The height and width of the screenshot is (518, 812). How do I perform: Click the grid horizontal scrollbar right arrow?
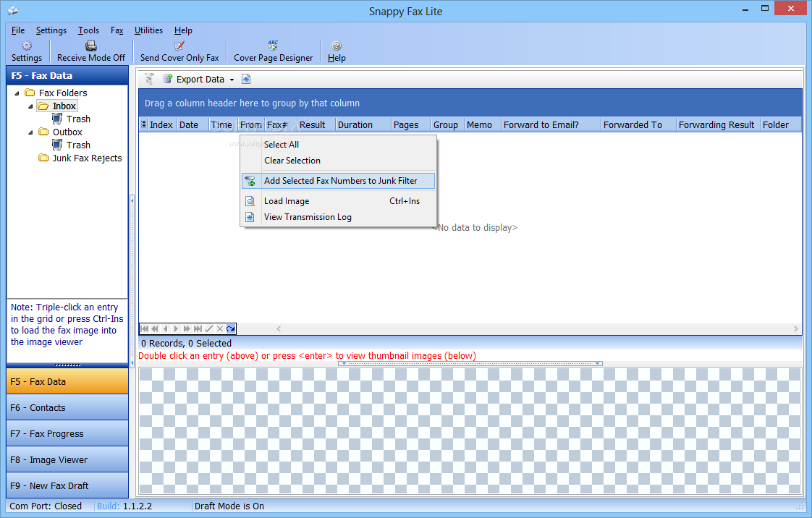(796, 328)
